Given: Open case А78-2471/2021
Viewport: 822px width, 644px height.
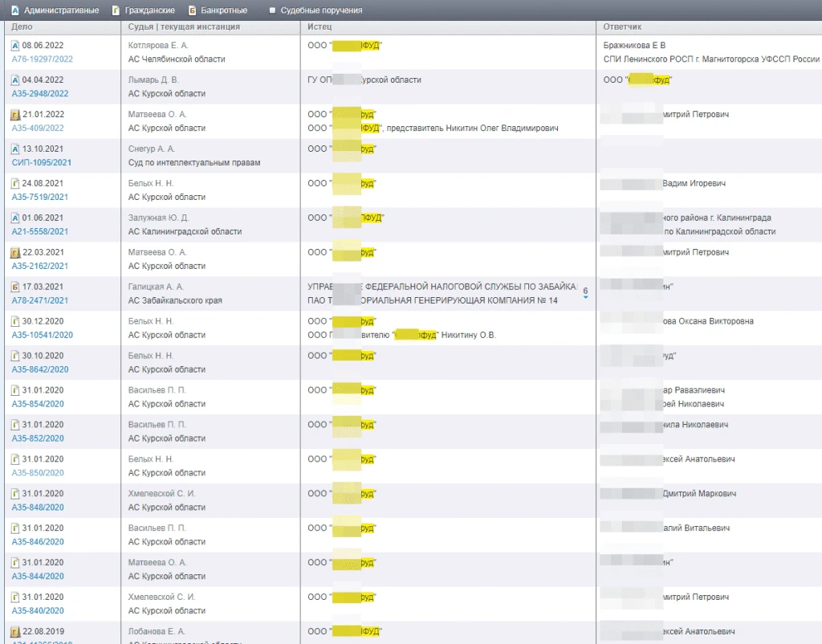Looking at the screenshot, I should (x=40, y=300).
